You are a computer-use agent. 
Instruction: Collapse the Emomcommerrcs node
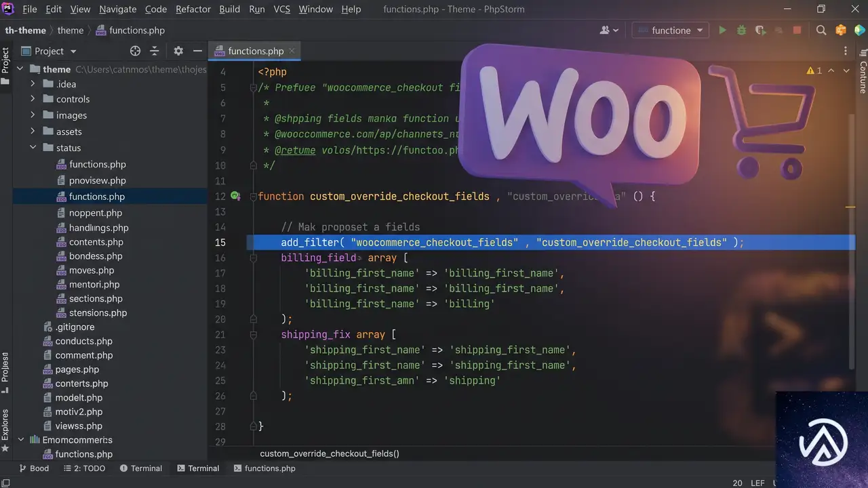(20, 440)
